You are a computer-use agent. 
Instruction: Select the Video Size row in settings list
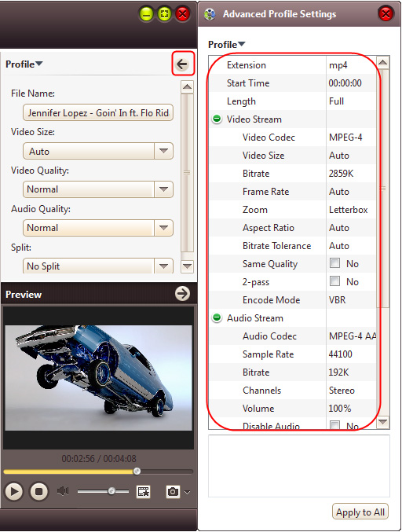[292, 156]
